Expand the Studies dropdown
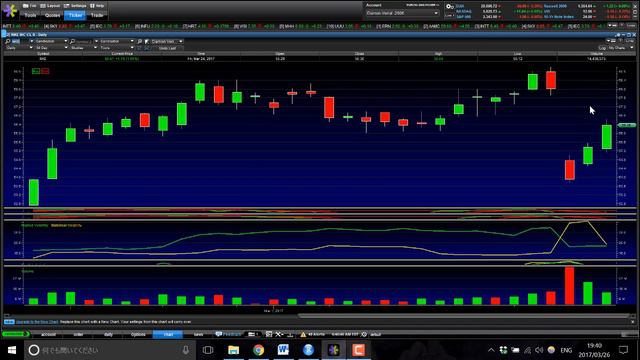Screen dimensions: 640x360 (x=84, y=48)
